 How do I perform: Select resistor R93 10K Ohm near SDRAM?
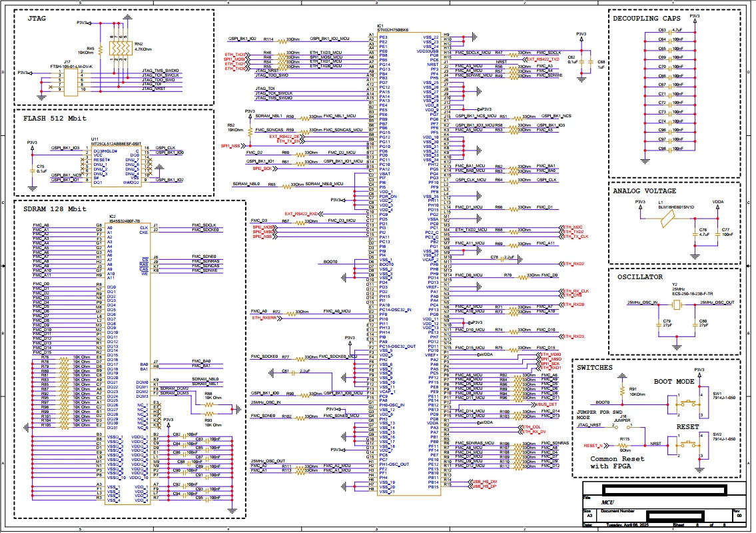(x=208, y=414)
